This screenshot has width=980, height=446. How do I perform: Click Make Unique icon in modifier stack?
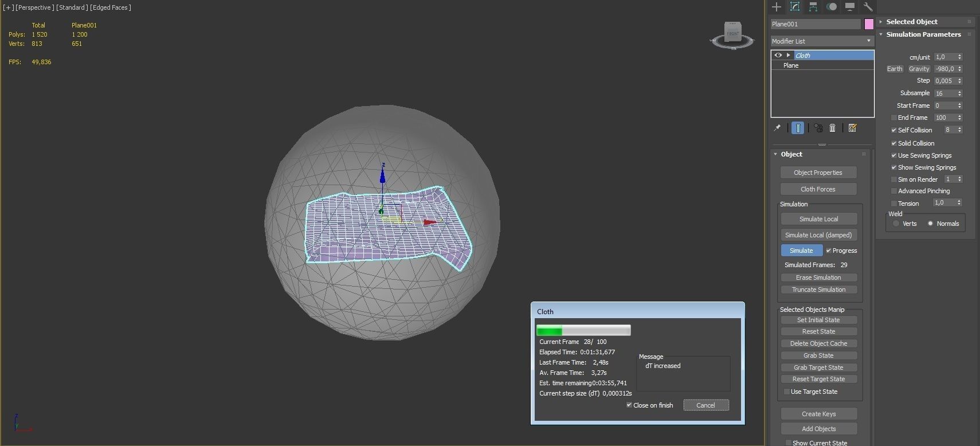click(818, 128)
